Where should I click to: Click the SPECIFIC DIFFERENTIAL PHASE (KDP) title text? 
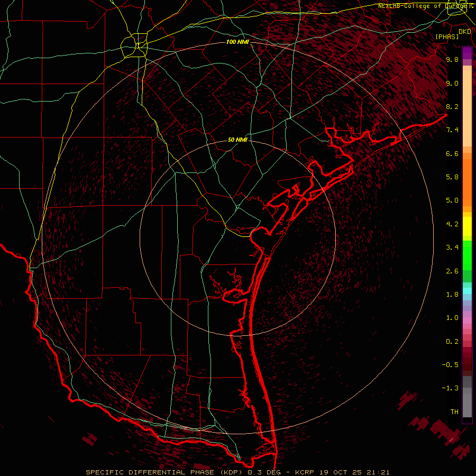pos(165,472)
